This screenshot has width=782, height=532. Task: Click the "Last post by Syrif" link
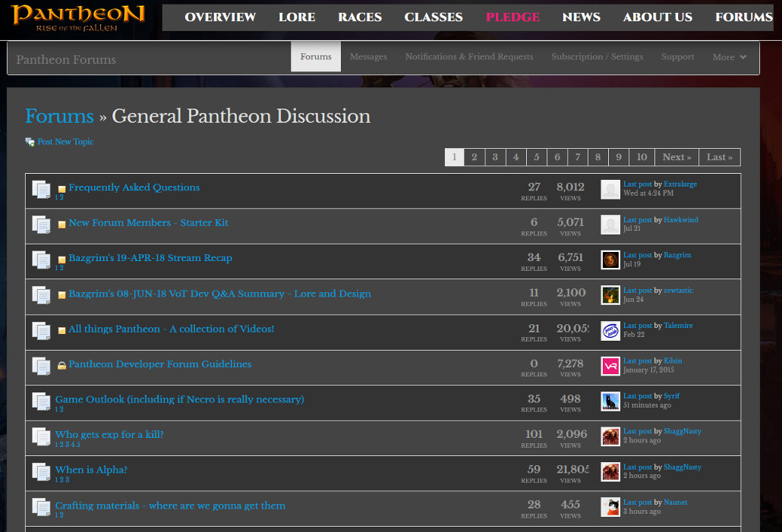[x=638, y=395]
